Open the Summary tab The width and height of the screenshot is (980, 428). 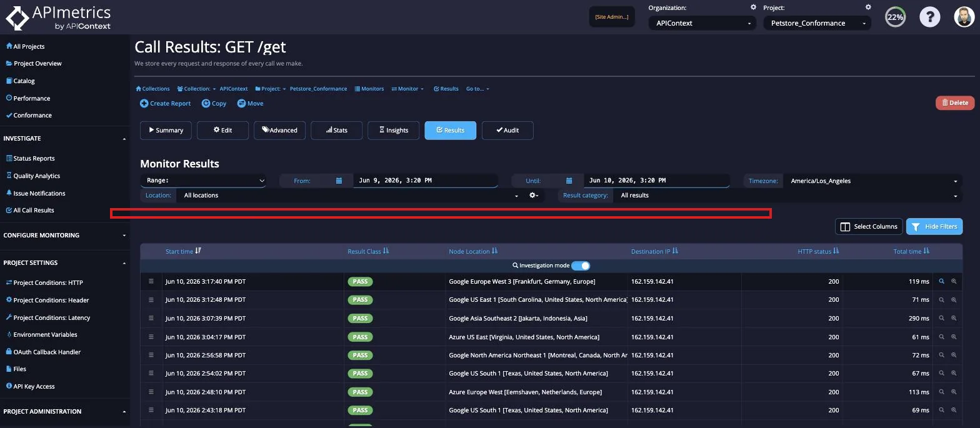(x=166, y=130)
